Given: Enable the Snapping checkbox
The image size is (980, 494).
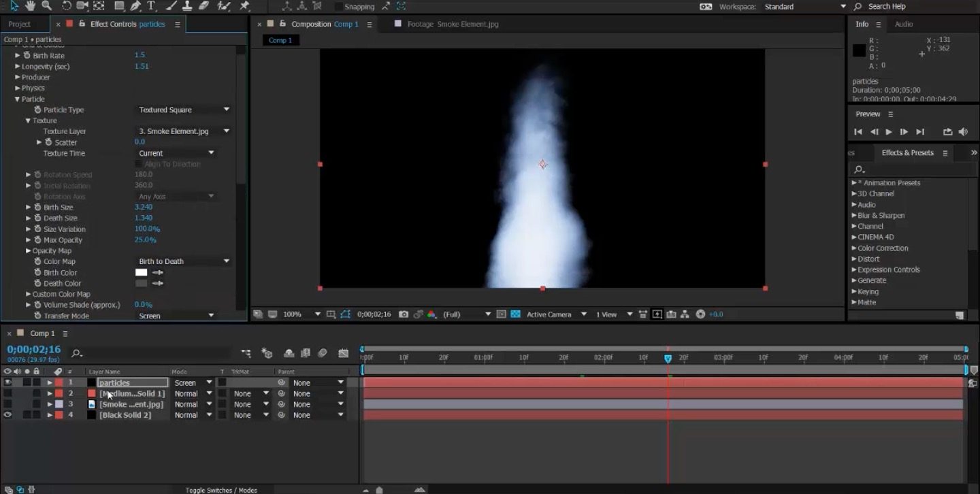Looking at the screenshot, I should (x=338, y=7).
